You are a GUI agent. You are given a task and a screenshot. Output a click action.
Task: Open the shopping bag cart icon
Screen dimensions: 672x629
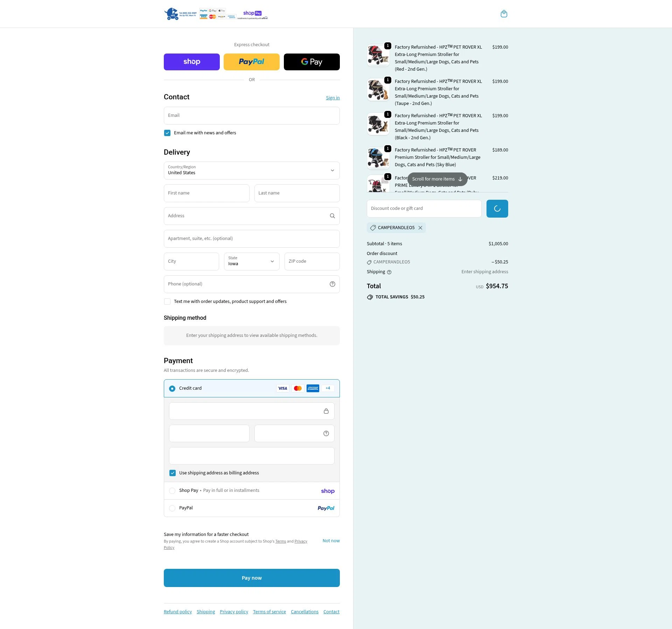coord(504,14)
